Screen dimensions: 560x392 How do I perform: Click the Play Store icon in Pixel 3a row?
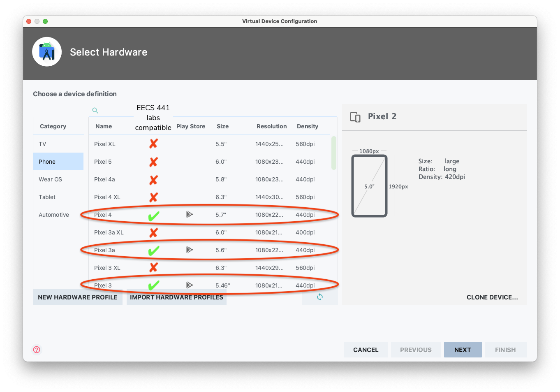[x=189, y=250]
